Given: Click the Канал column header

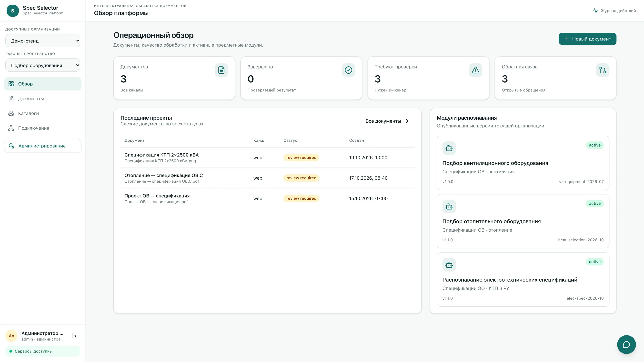Looking at the screenshot, I should [x=259, y=140].
